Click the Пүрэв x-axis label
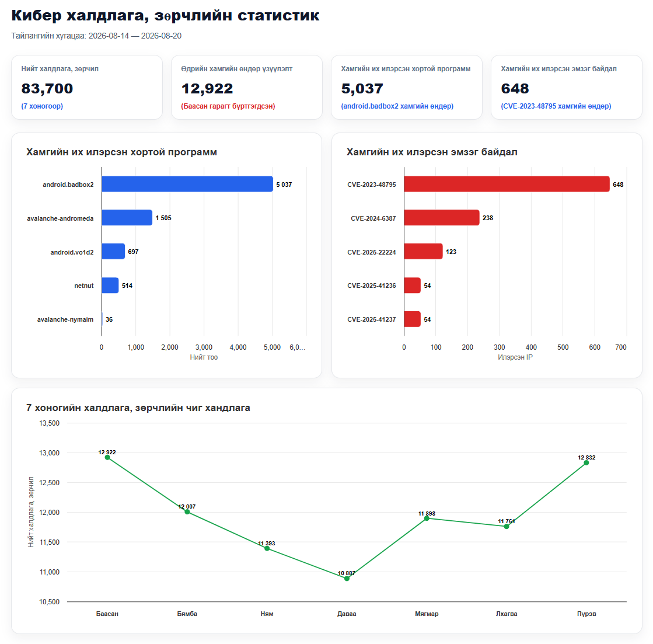Viewport: 653px width, 644px height. point(586,614)
